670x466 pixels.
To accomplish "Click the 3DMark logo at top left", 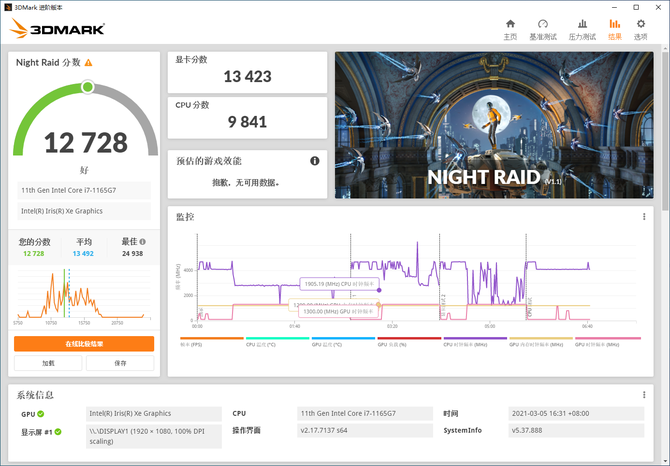I will tap(57, 29).
